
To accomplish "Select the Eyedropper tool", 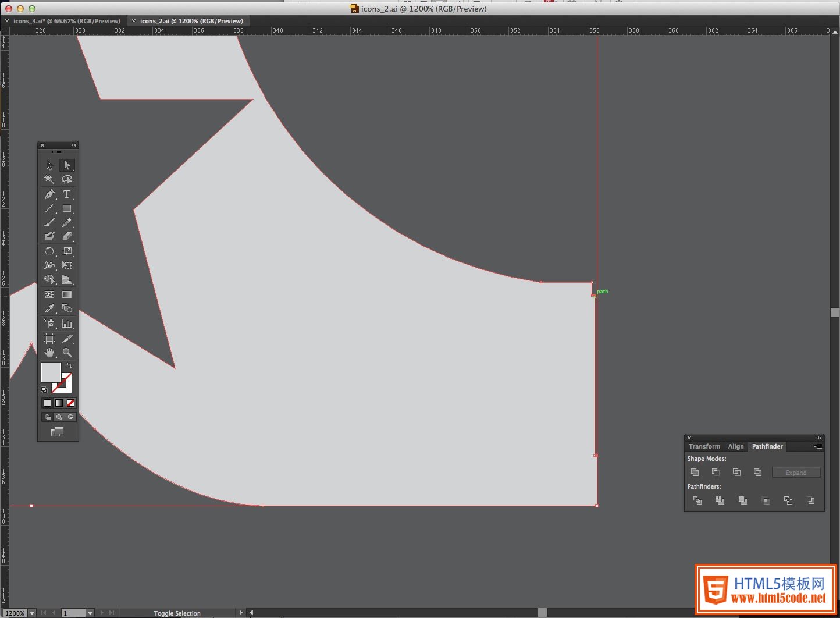I will tap(49, 308).
